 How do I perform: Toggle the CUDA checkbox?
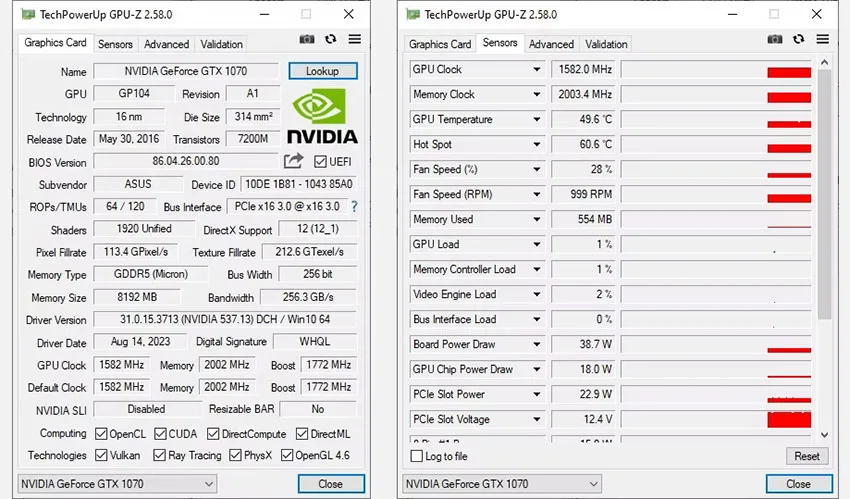point(160,434)
